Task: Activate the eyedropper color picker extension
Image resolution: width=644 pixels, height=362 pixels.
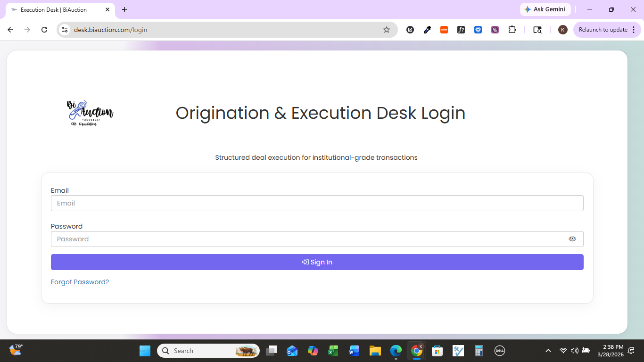Action: pyautogui.click(x=427, y=30)
